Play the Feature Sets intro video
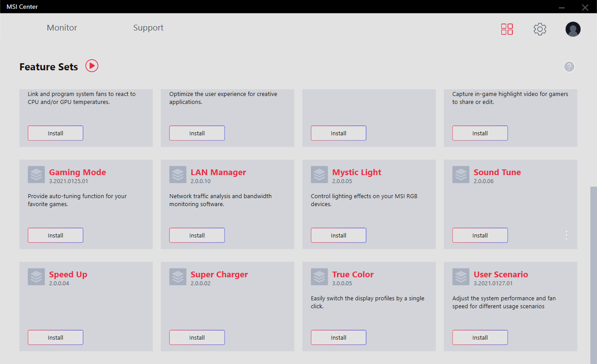The width and height of the screenshot is (597, 364). 92,66
